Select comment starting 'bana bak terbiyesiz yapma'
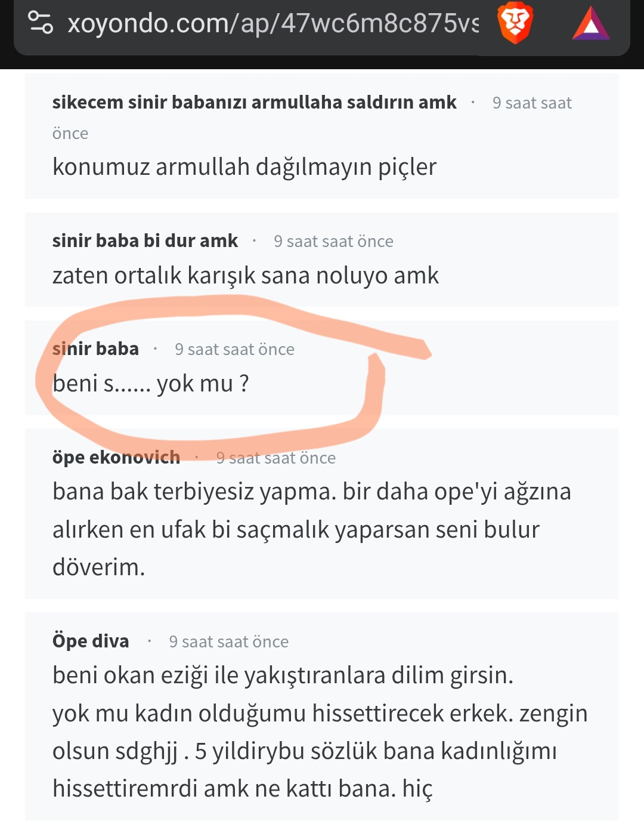This screenshot has height=833, width=644. (x=312, y=529)
